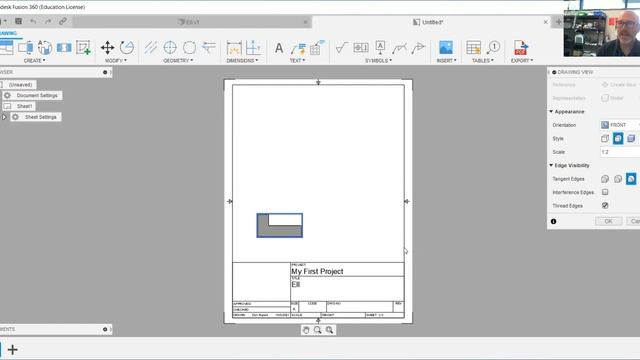Click OK in Drawing View panel

tap(608, 221)
